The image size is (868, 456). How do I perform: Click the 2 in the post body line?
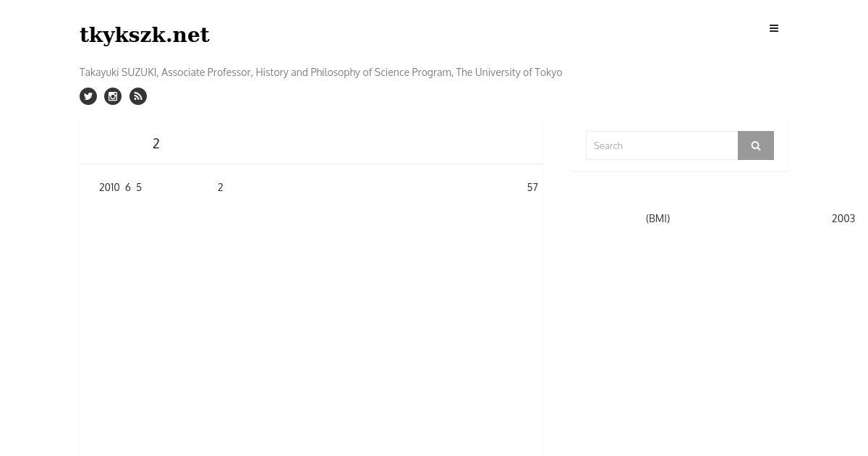pos(221,187)
